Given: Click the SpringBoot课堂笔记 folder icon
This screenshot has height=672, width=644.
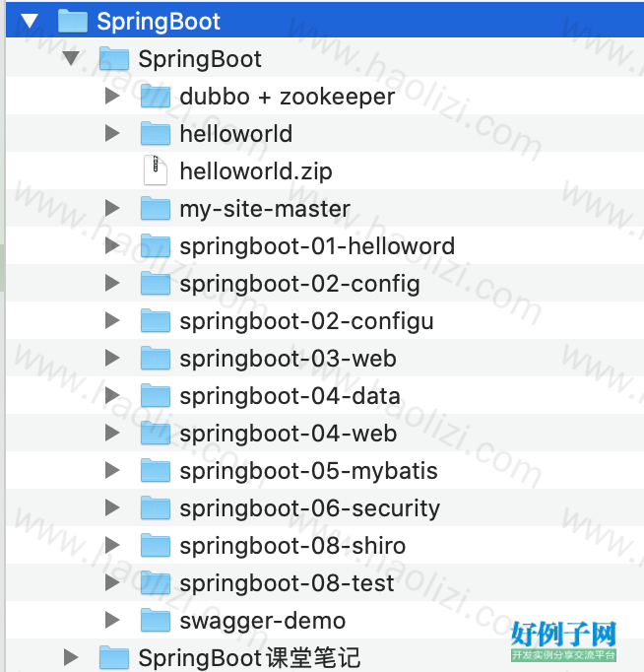Looking at the screenshot, I should [x=114, y=657].
